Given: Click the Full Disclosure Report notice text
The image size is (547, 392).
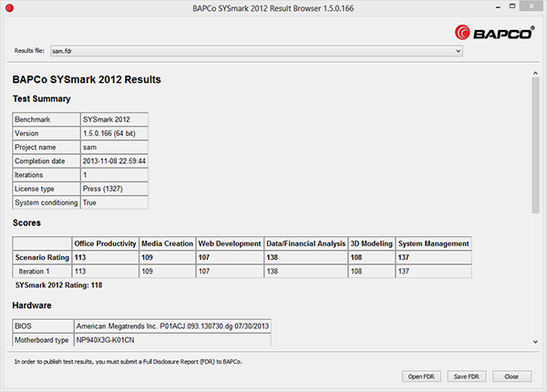Looking at the screenshot, I should (x=128, y=362).
